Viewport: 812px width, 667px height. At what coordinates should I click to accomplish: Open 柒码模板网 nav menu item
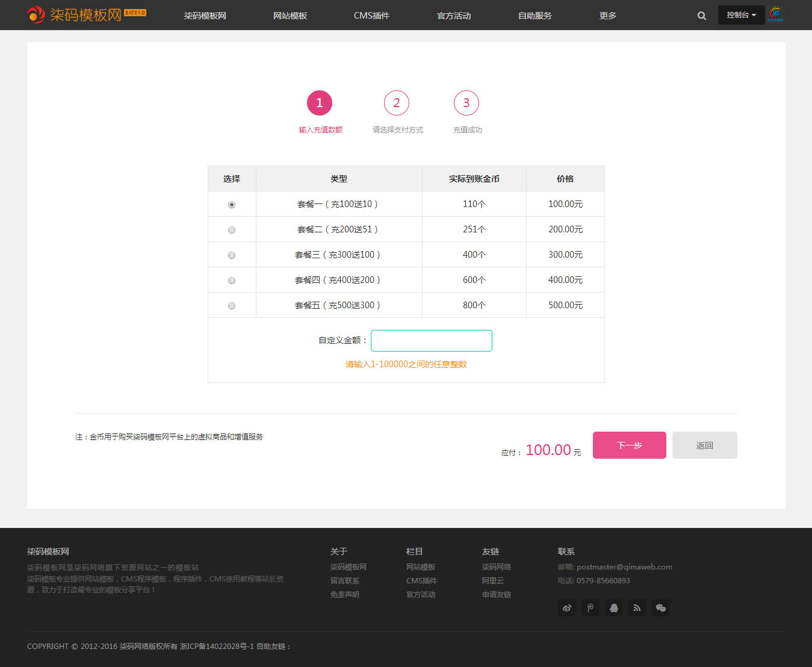(x=205, y=16)
